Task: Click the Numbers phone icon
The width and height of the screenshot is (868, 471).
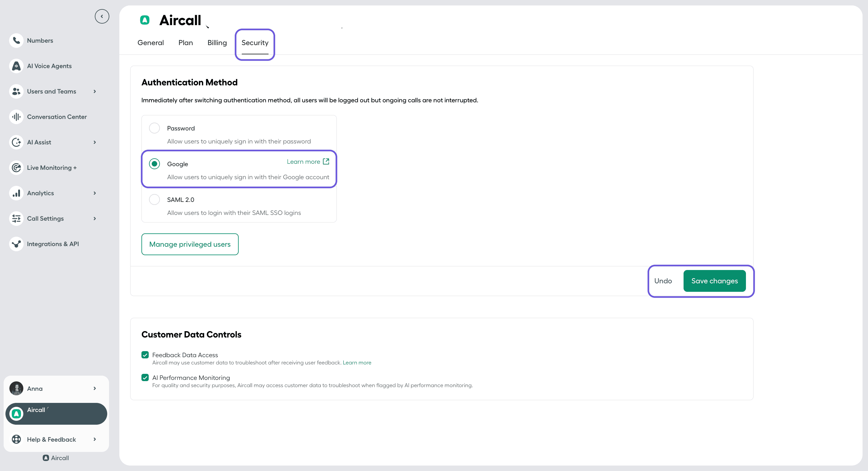Action: [16, 40]
